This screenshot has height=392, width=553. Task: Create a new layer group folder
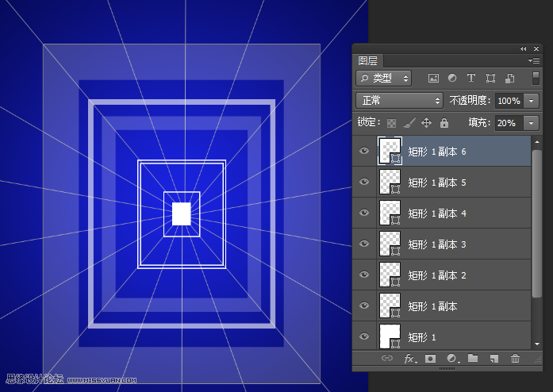(x=473, y=358)
